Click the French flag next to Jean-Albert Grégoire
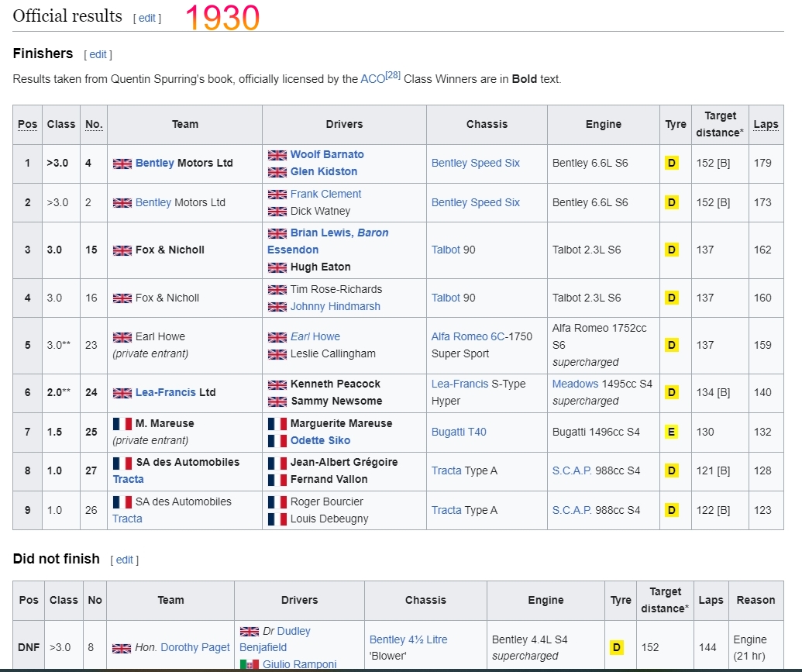The width and height of the screenshot is (802, 672). 277,463
